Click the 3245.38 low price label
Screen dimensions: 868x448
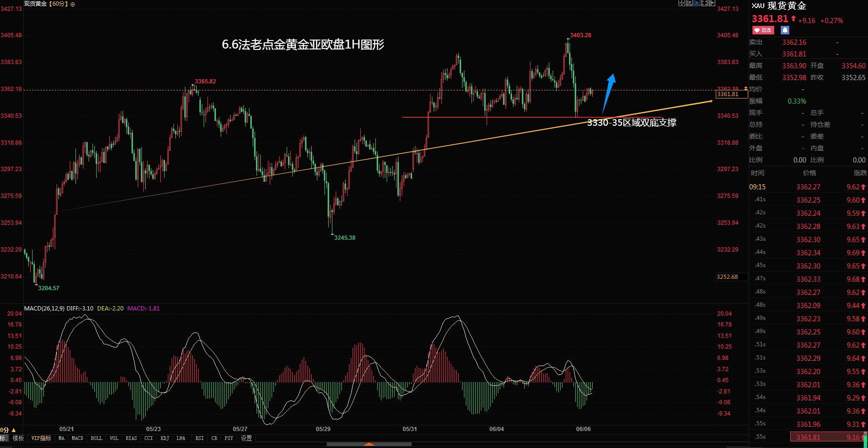click(x=345, y=238)
